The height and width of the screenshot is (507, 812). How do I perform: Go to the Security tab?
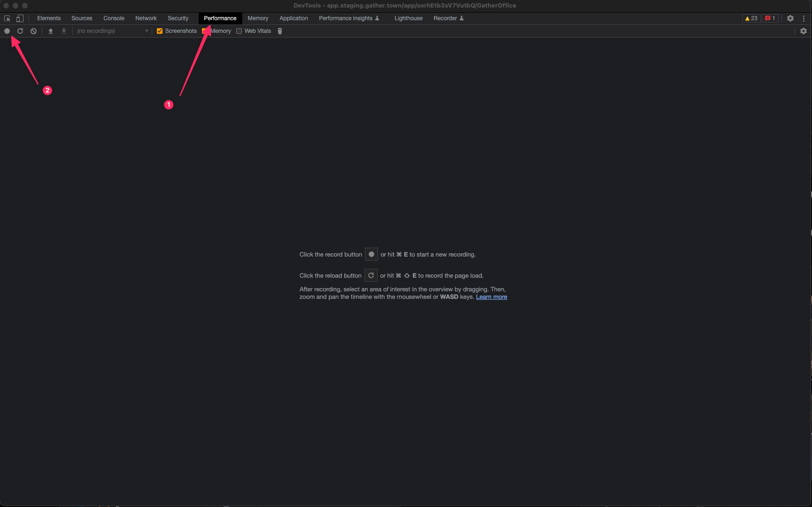[178, 18]
